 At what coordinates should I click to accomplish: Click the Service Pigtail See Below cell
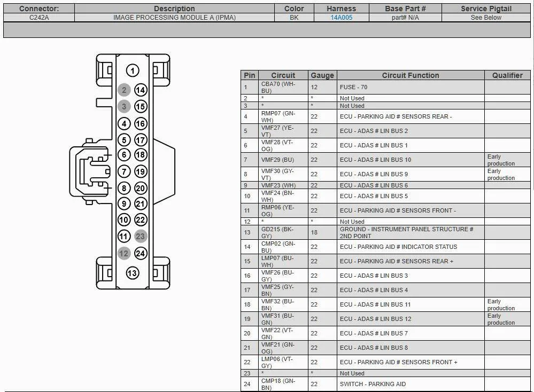pyautogui.click(x=486, y=18)
